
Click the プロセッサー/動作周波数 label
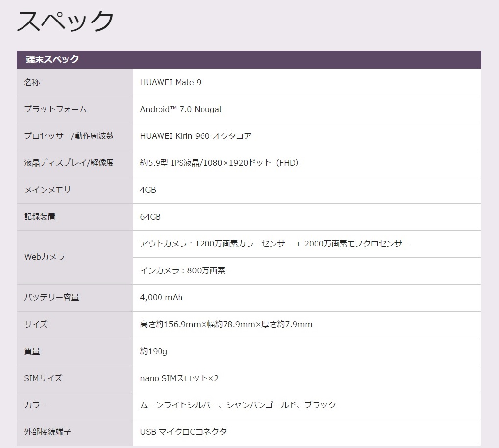point(69,136)
